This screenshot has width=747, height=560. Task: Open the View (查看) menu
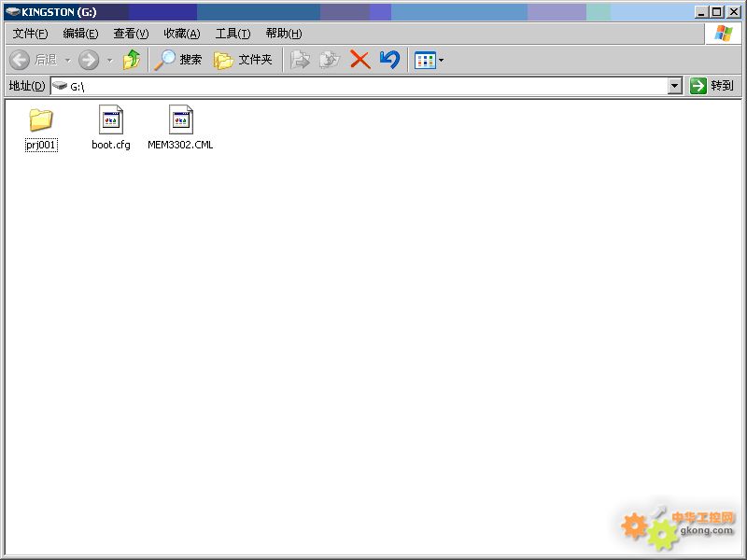(x=131, y=34)
